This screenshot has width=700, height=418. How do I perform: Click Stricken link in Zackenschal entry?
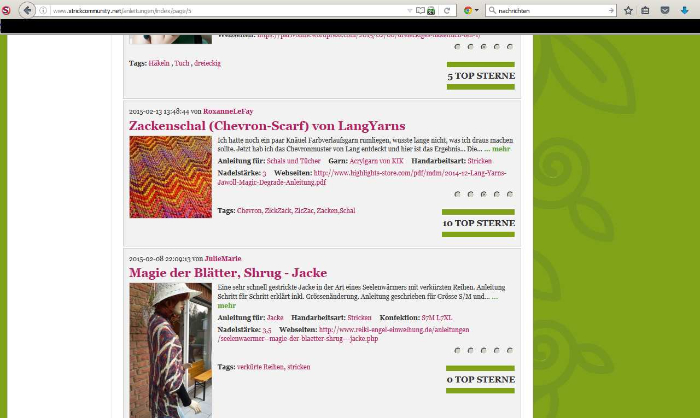pyautogui.click(x=480, y=161)
